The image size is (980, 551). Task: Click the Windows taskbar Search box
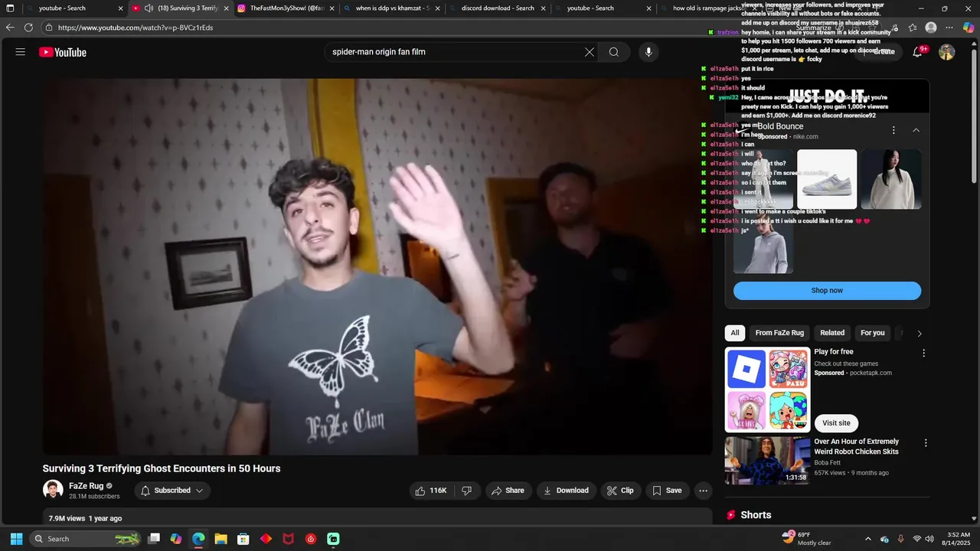click(87, 539)
